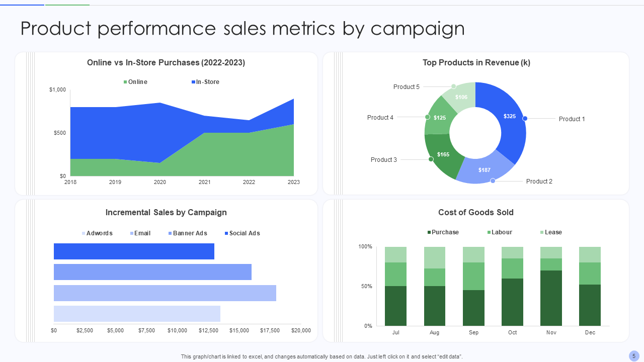Click the slide number 5 badge
The image size is (644, 362).
pyautogui.click(x=634, y=356)
